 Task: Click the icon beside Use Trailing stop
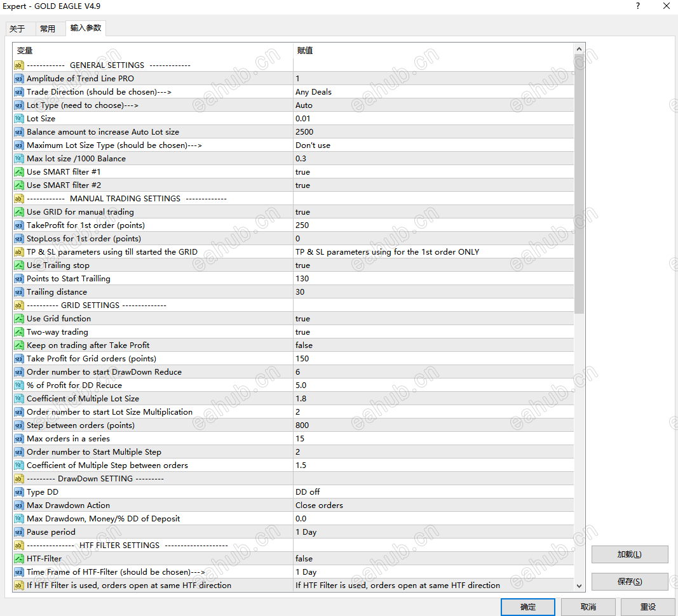18,265
